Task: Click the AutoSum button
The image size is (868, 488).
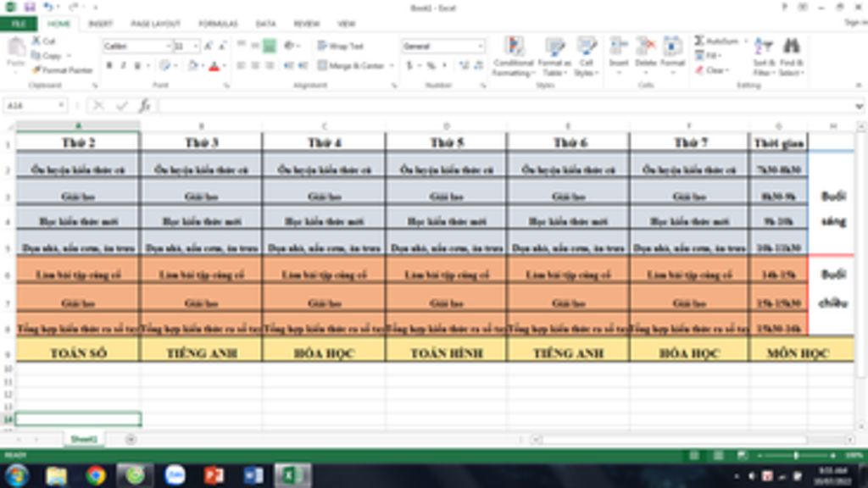Action: click(717, 41)
